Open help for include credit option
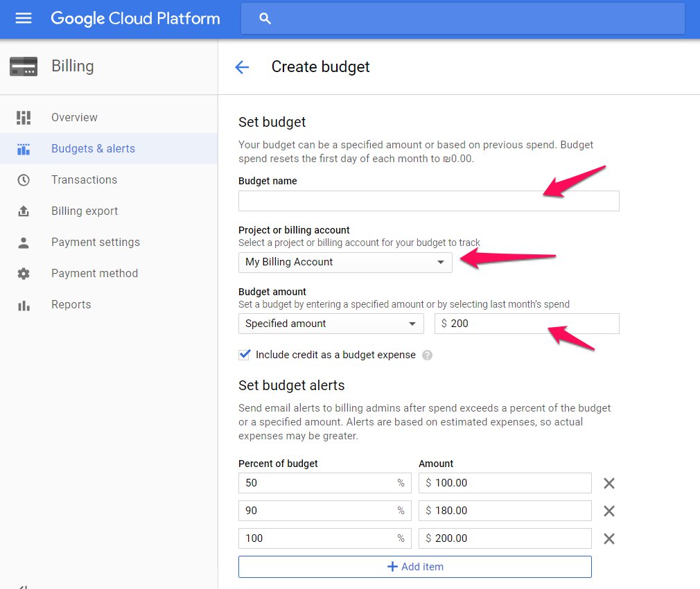The height and width of the screenshot is (589, 700). tap(428, 355)
